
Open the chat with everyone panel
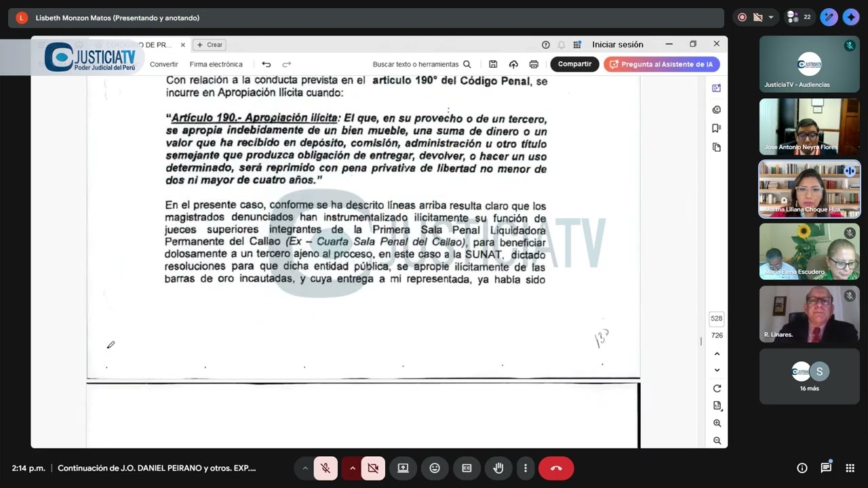[x=826, y=468]
